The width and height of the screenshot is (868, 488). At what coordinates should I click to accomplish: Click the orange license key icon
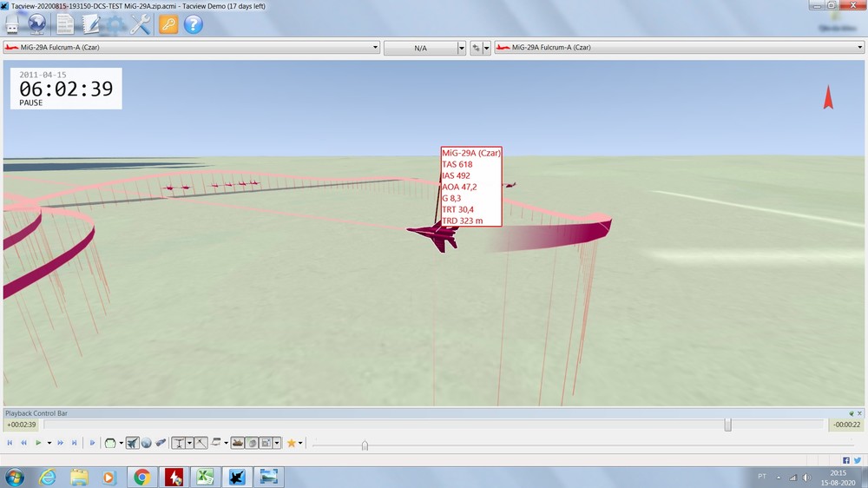pos(168,24)
